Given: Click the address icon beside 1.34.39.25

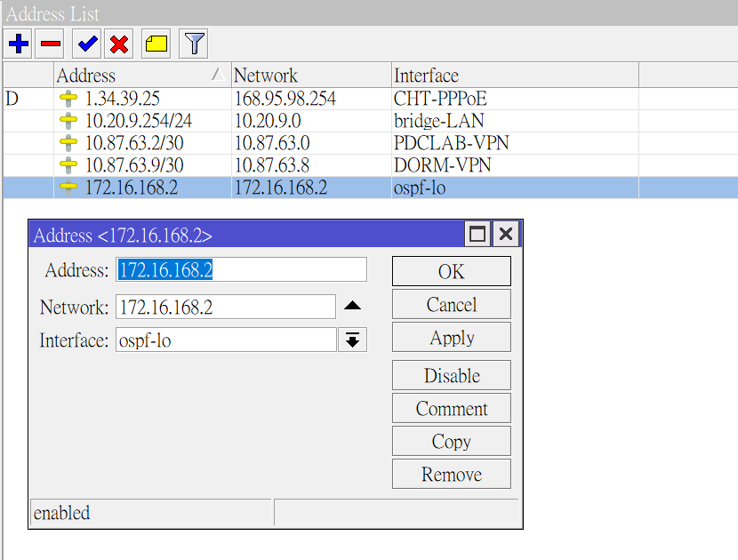Looking at the screenshot, I should (68, 99).
